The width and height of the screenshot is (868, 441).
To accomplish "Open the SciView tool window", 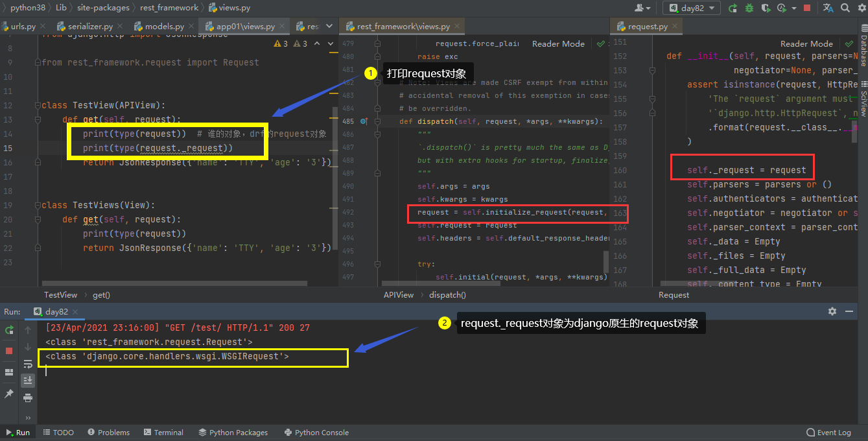I will [x=863, y=99].
